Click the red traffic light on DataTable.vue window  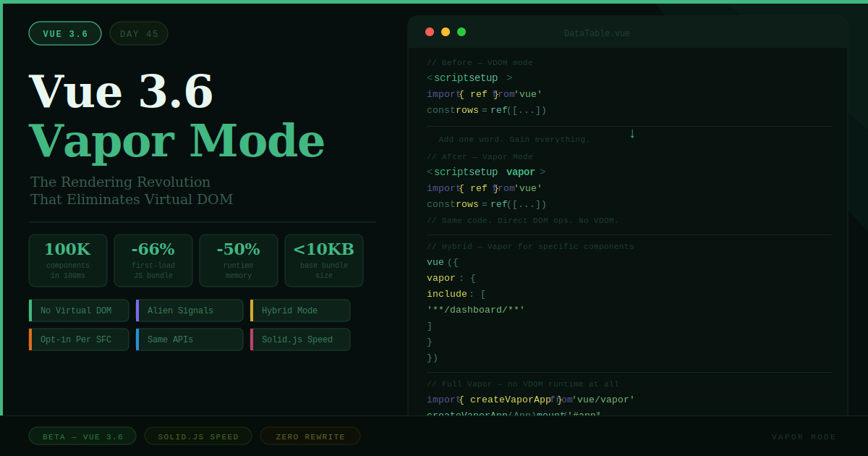point(430,32)
